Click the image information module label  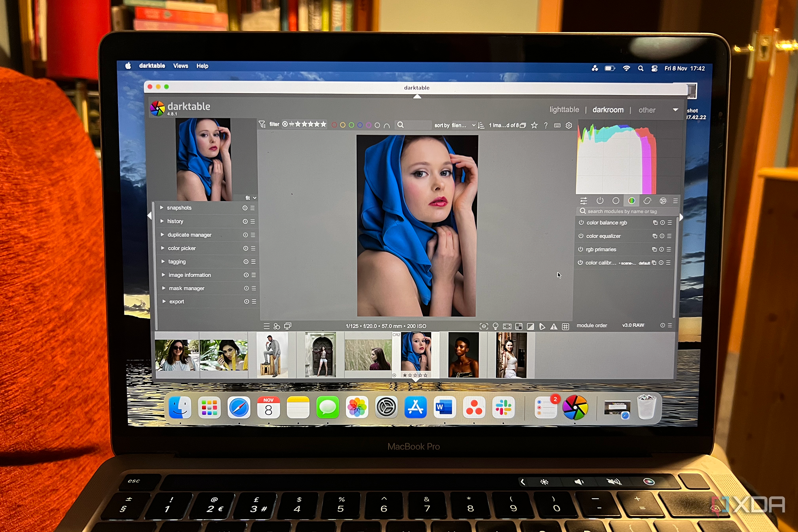tap(190, 275)
